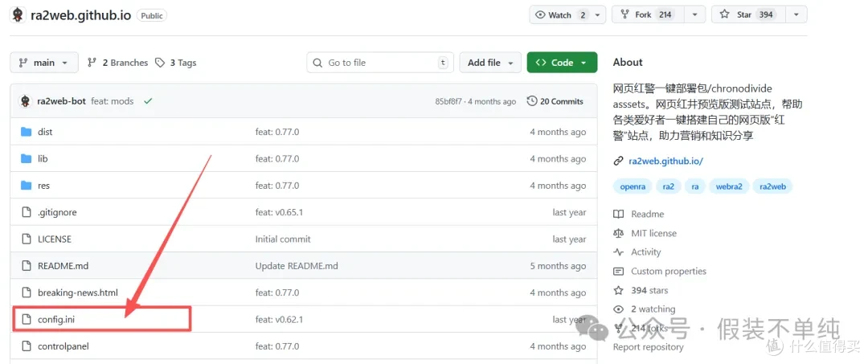View the 20 Commits history

(555, 101)
